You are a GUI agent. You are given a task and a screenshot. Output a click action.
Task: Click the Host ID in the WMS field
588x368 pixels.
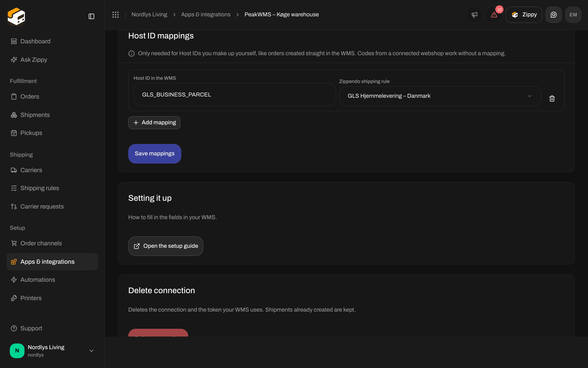tap(234, 94)
